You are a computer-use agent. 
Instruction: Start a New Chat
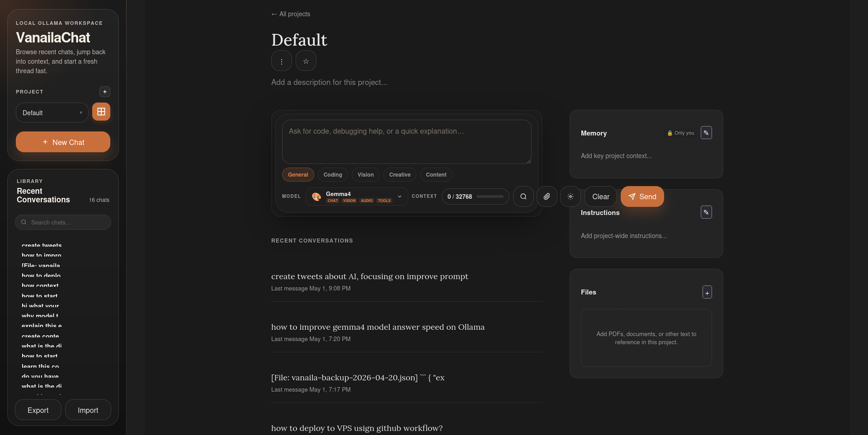point(63,142)
